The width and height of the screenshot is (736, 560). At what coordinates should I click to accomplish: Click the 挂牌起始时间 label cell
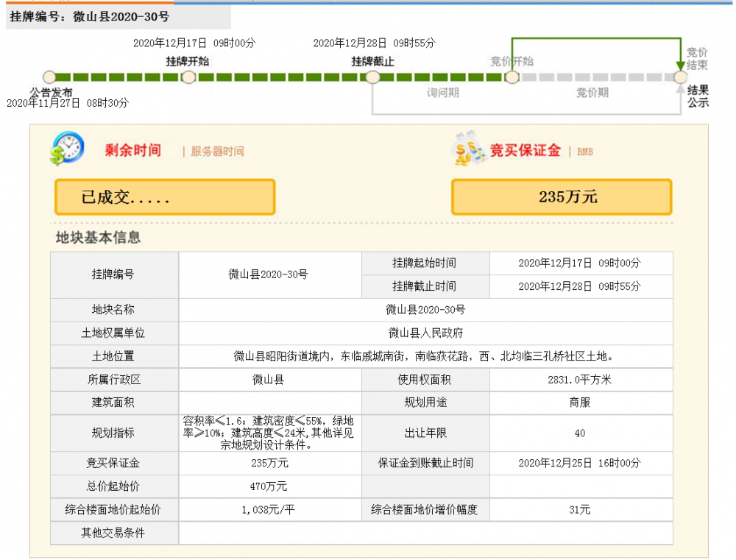(425, 263)
